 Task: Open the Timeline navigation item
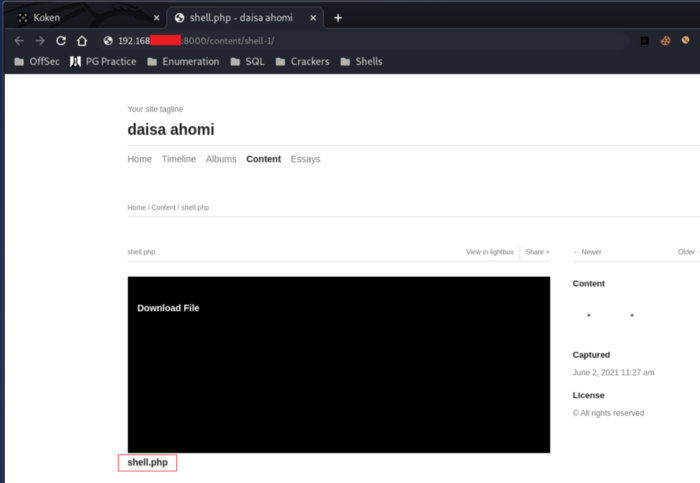click(x=178, y=159)
